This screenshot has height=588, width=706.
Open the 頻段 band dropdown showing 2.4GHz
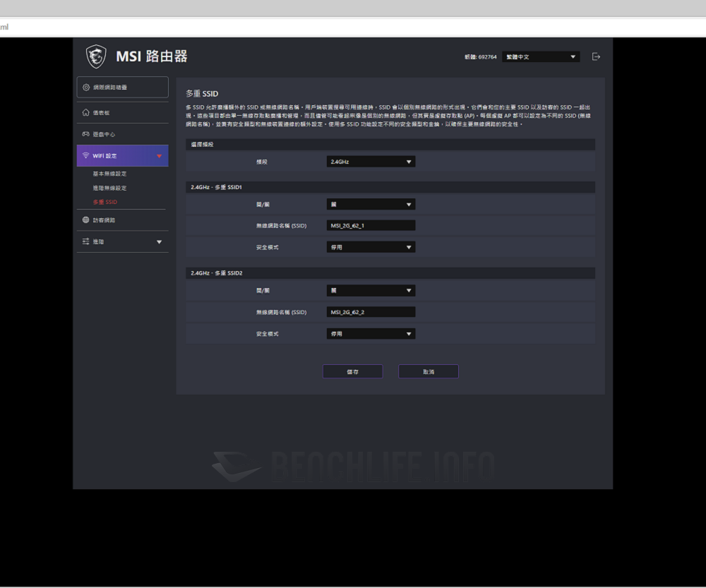[x=371, y=161]
